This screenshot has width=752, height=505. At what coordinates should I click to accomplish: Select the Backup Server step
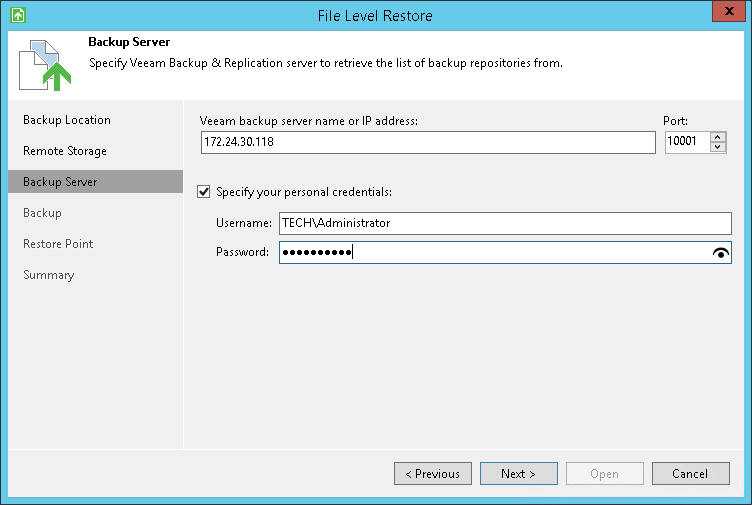click(95, 182)
